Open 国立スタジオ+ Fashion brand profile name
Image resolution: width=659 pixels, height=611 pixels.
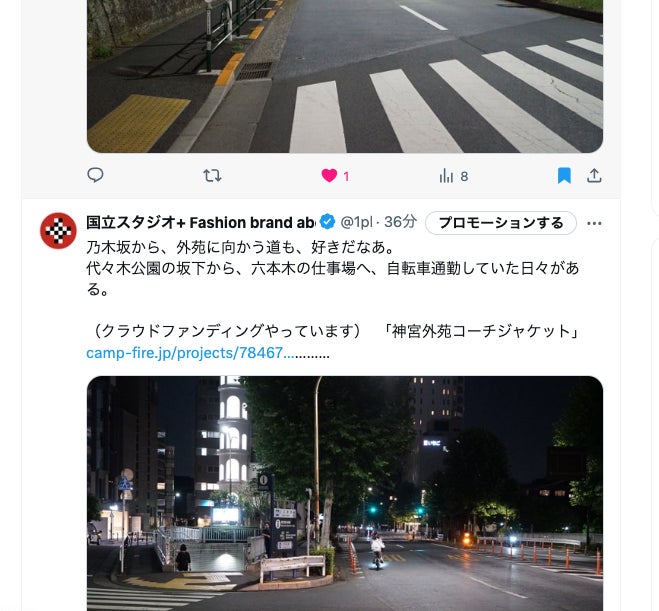(200, 222)
